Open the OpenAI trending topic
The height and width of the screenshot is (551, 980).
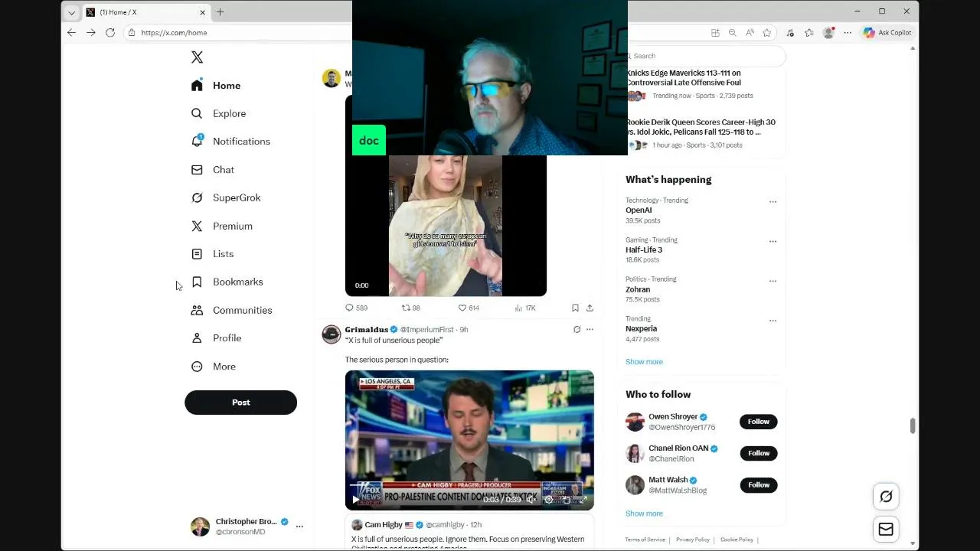[639, 210]
